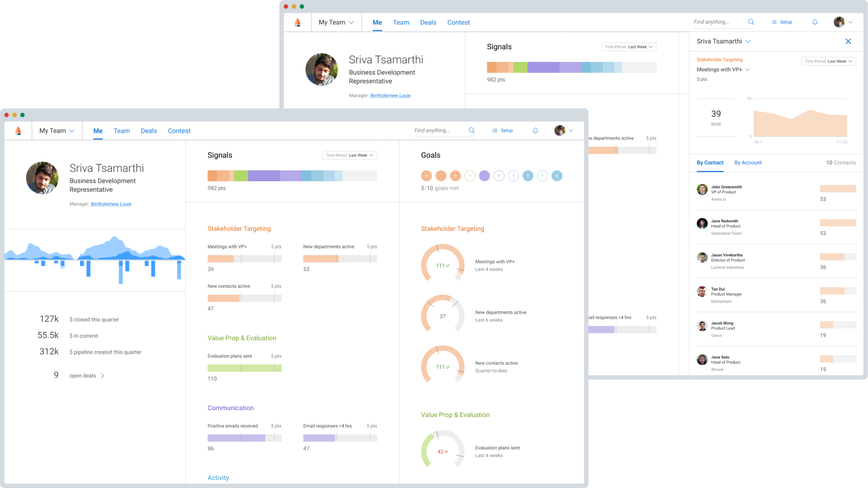This screenshot has height=488, width=868.
Task: Click Positive emails received purple bar
Action: click(x=245, y=438)
